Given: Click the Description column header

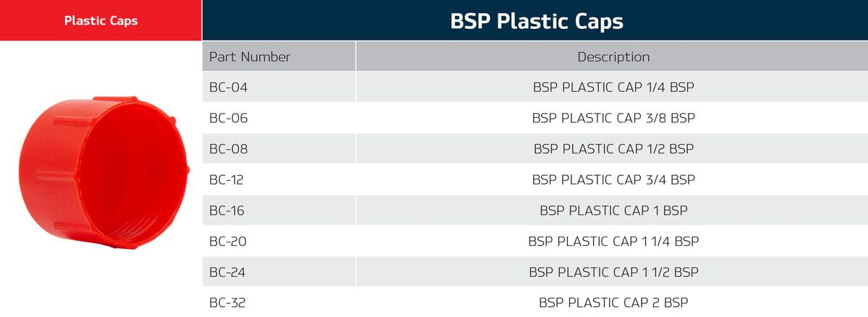Looking at the screenshot, I should click(x=613, y=56).
